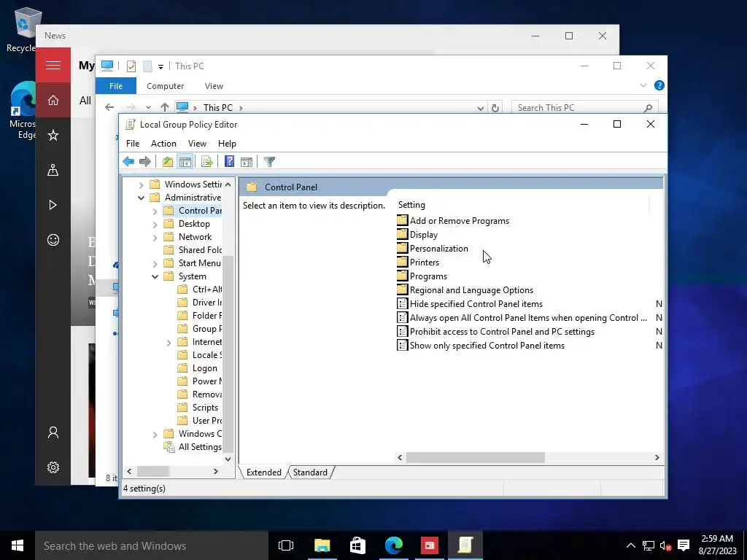
Task: Open the Videos play icon in News sidebar
Action: coord(53,205)
